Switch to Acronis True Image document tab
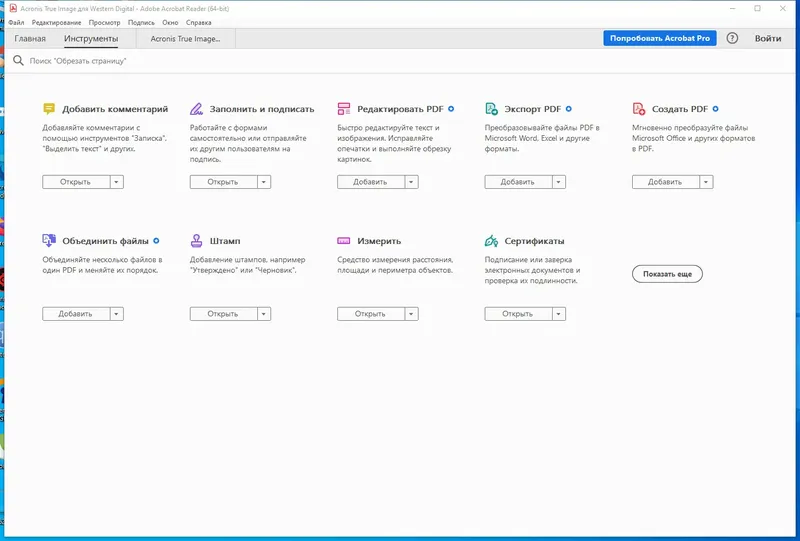Viewport: 800px width, 541px height. tap(186, 39)
